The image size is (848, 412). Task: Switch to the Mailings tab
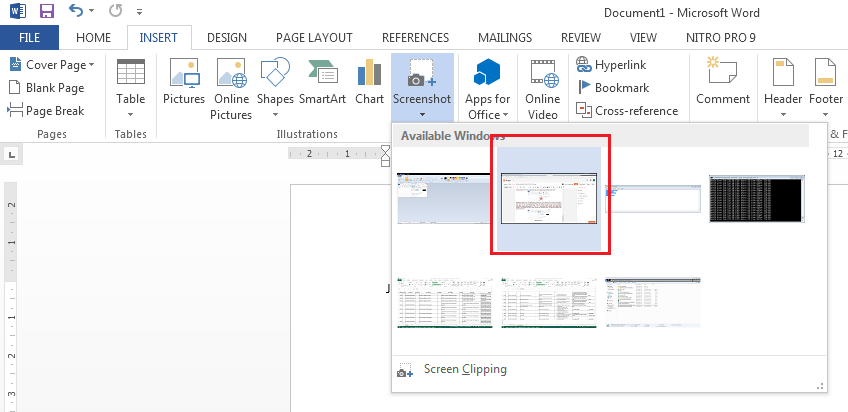505,38
